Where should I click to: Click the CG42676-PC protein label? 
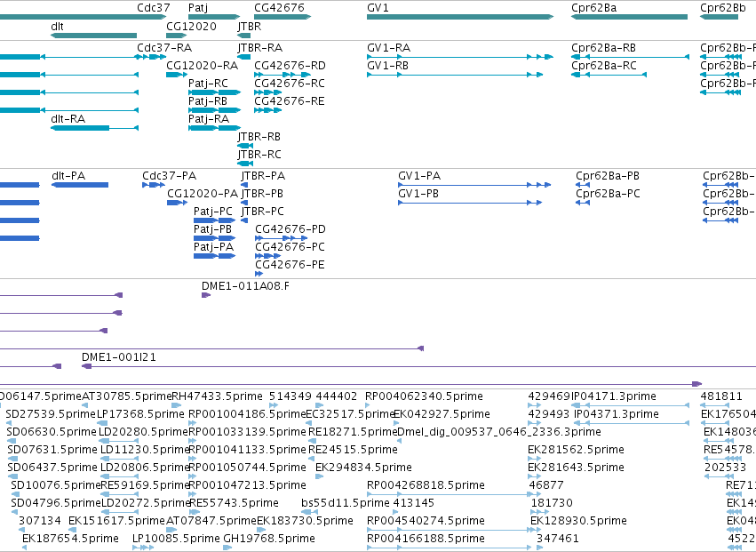pos(290,246)
